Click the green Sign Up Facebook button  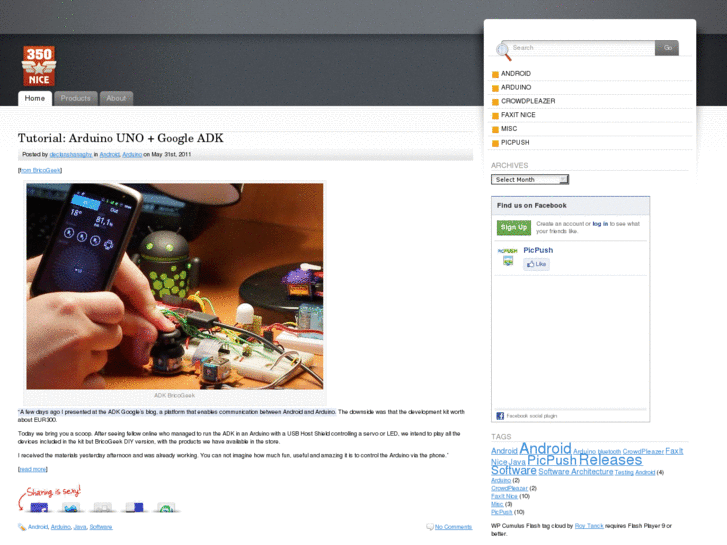coord(514,227)
